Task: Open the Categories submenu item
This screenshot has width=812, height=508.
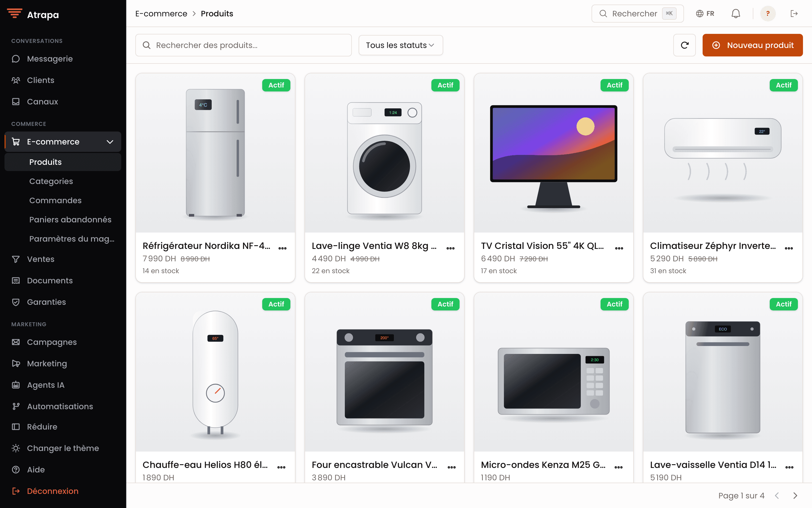Action: pyautogui.click(x=63, y=181)
